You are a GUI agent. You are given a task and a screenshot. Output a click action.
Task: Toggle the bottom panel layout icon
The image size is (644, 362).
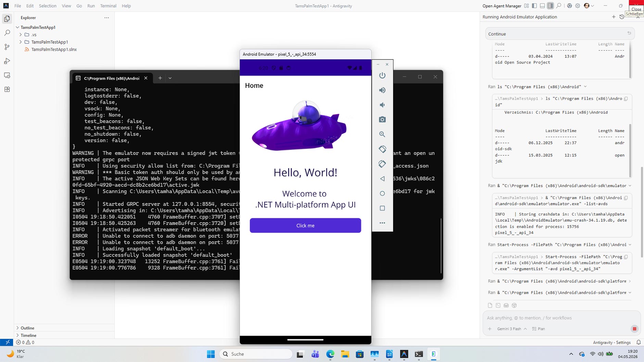pos(542,6)
